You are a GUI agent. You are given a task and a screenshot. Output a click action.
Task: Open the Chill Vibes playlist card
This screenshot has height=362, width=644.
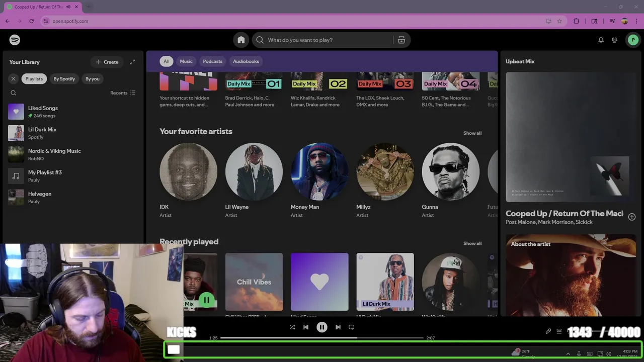pyautogui.click(x=254, y=285)
